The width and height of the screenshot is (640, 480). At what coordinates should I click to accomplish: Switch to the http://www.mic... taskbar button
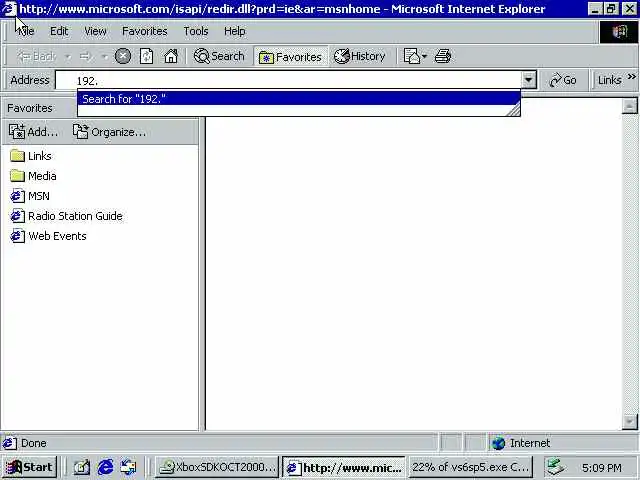(344, 467)
